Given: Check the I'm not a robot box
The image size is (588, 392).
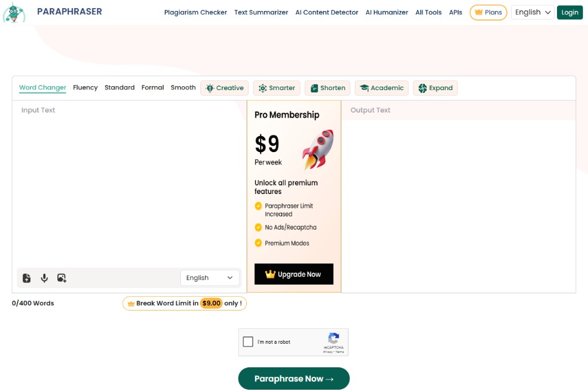Looking at the screenshot, I should 248,342.
